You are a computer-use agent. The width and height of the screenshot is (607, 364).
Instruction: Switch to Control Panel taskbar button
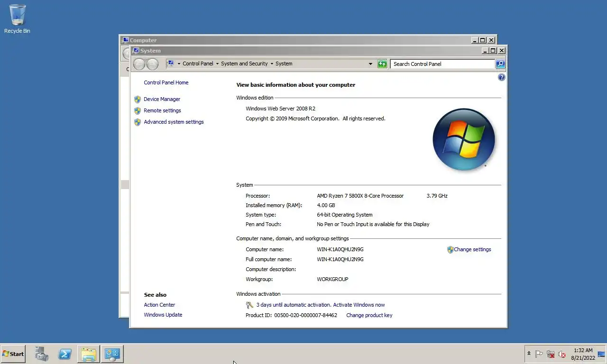[x=112, y=354]
